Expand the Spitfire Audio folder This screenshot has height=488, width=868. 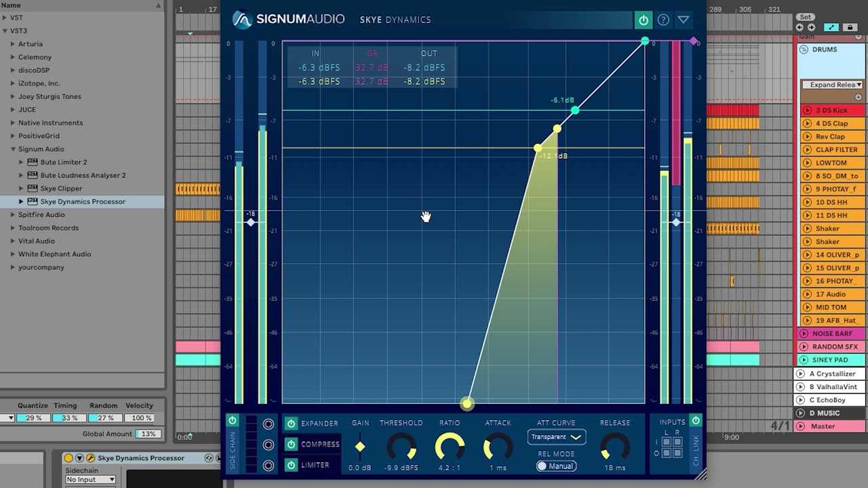click(13, 215)
